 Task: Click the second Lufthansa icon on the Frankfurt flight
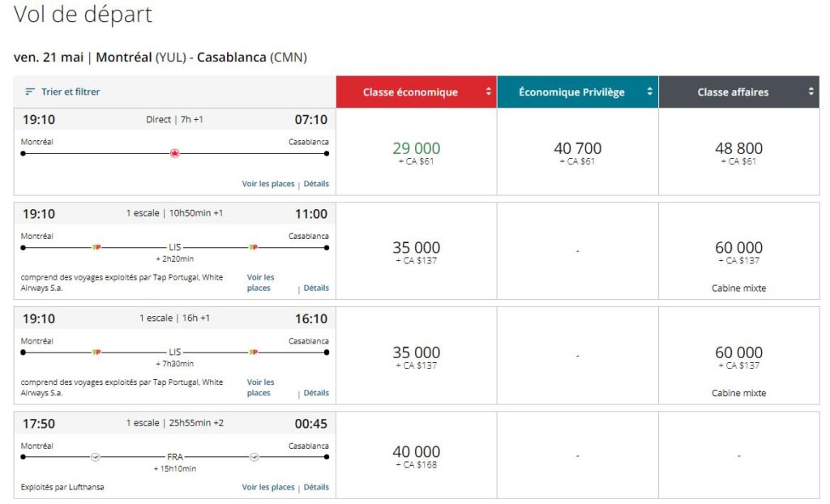coord(254,457)
